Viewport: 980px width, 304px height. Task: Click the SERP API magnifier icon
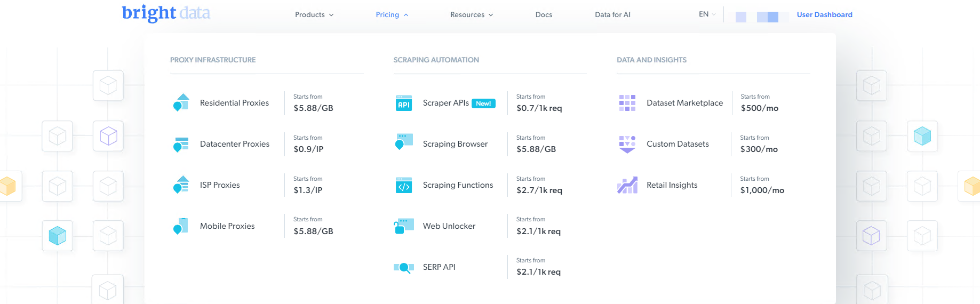click(x=404, y=267)
